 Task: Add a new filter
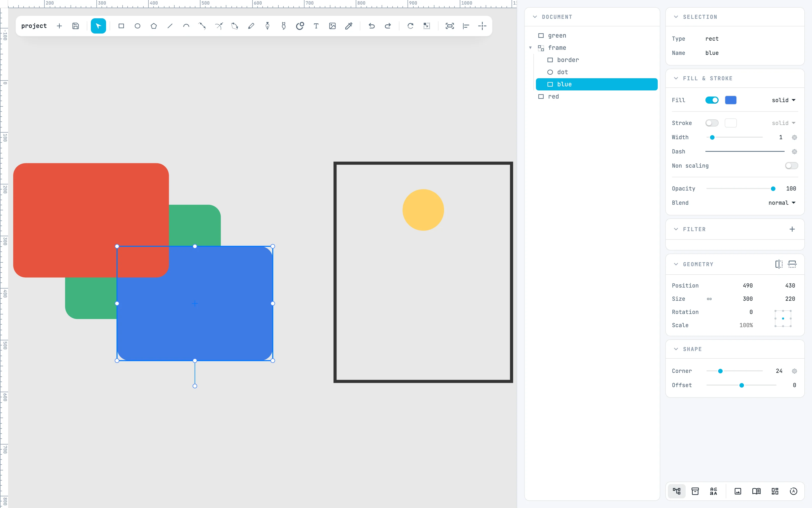point(792,229)
